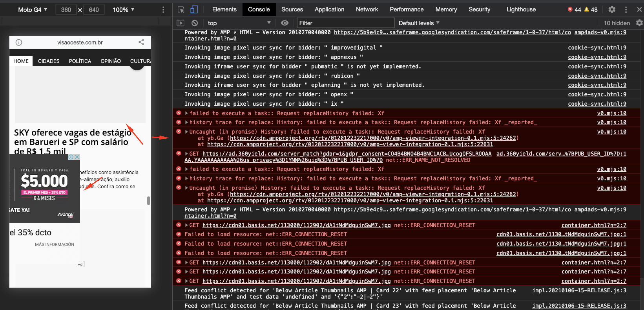Select POLÍTICA in the site nav
Screen dimensions: 644x310
coord(80,61)
